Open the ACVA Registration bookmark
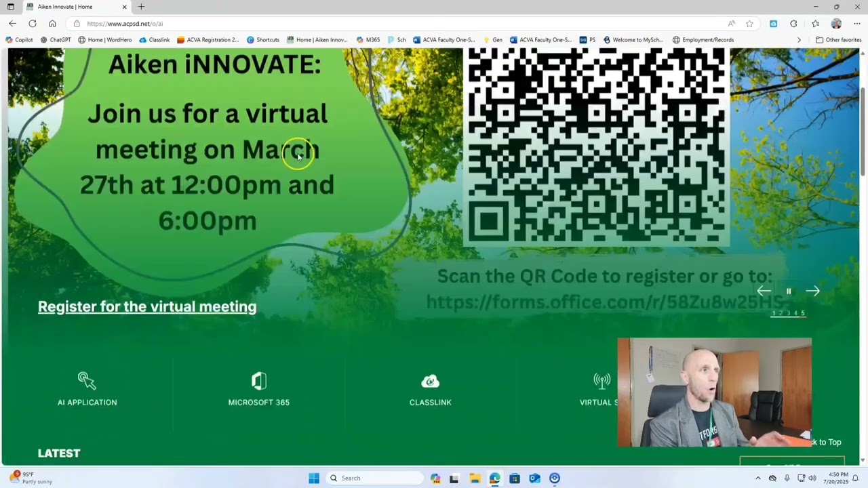 [x=208, y=40]
